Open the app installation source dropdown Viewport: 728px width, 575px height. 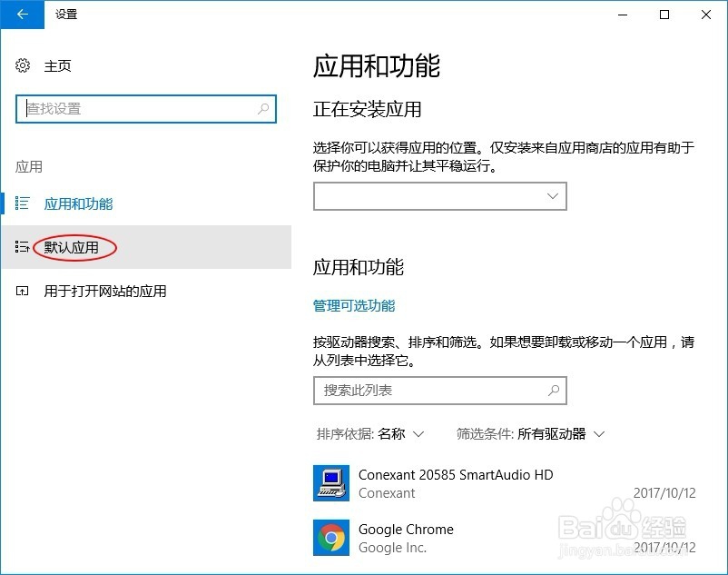(x=439, y=196)
